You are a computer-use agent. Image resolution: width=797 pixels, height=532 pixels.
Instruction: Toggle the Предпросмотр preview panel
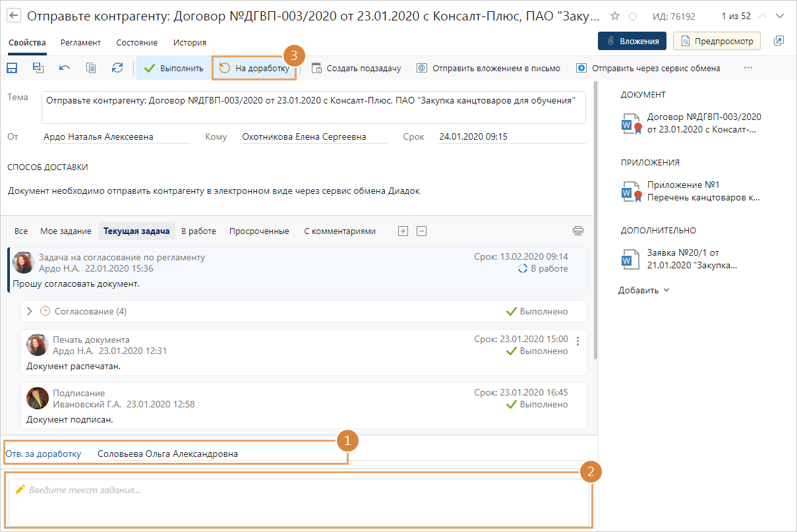[x=717, y=41]
